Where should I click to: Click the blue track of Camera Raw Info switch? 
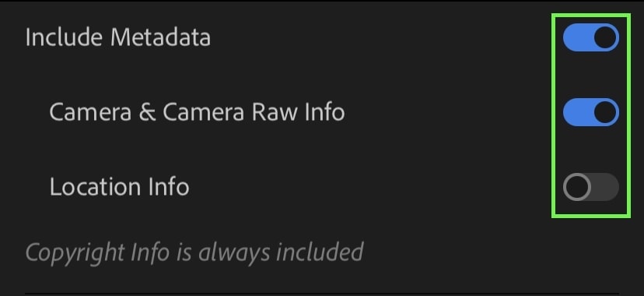tap(579, 112)
